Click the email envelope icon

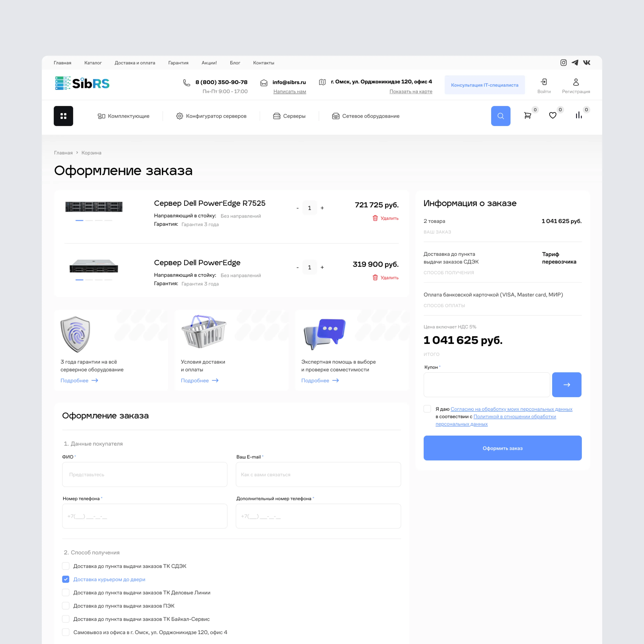pyautogui.click(x=264, y=83)
